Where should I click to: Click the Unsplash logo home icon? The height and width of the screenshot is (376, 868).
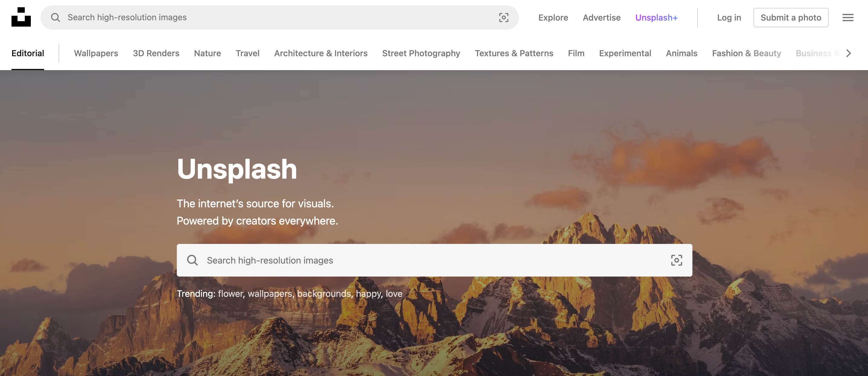(21, 17)
